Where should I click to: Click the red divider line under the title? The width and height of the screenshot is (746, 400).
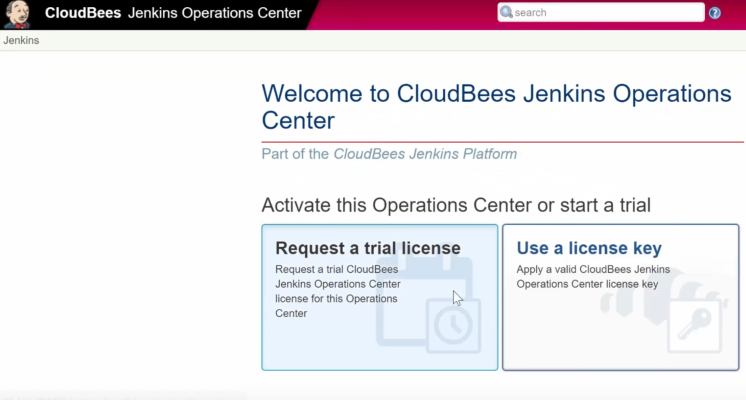tap(500, 141)
